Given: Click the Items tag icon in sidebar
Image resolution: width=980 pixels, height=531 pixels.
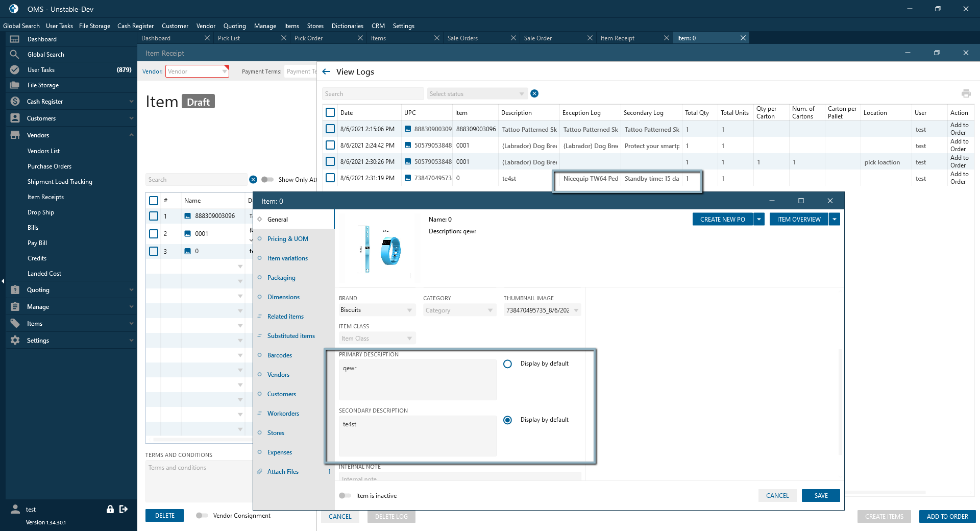Looking at the screenshot, I should tap(15, 324).
